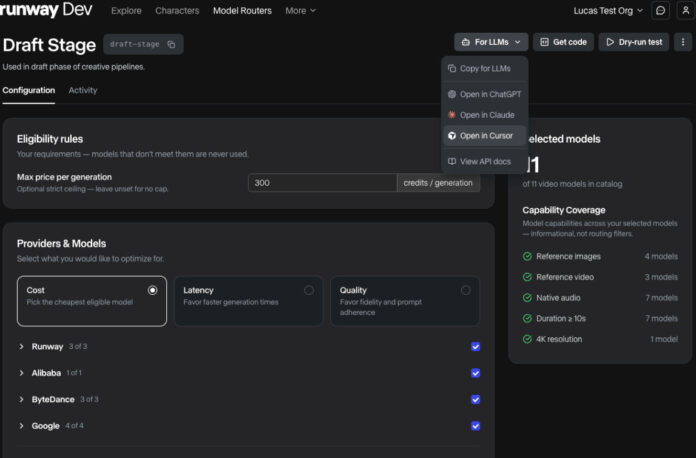Click the 4K resolution check icon
This screenshot has width=696, height=458.
[527, 339]
